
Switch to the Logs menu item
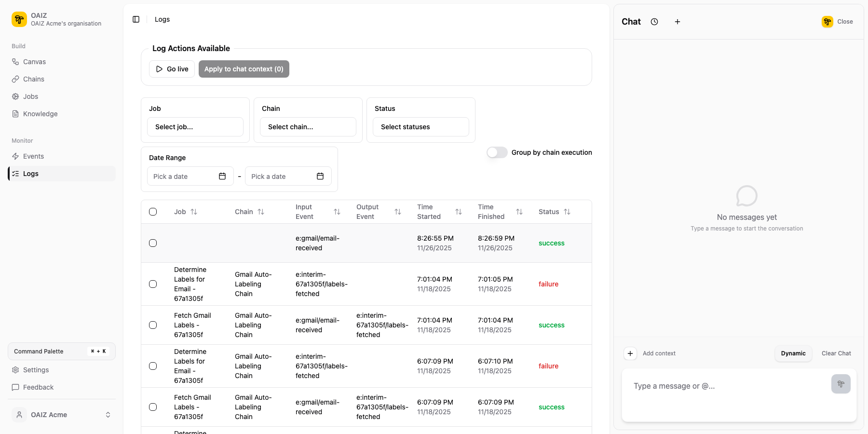[31, 174]
